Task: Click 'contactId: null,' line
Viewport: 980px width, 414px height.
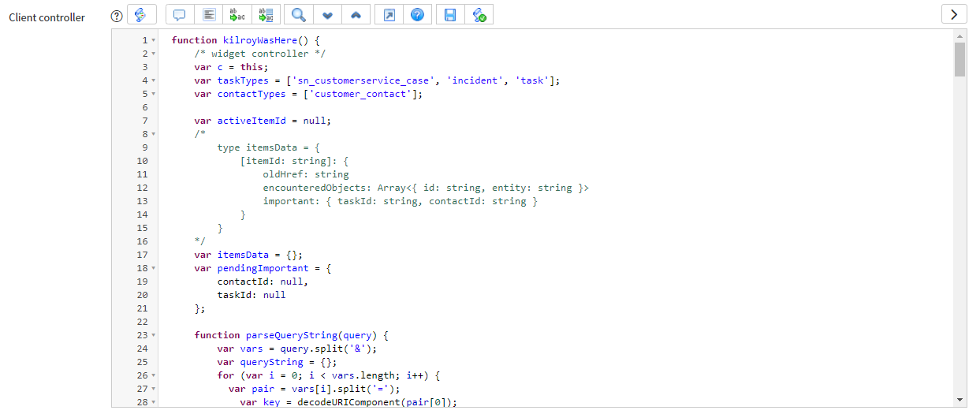Action: tap(263, 282)
